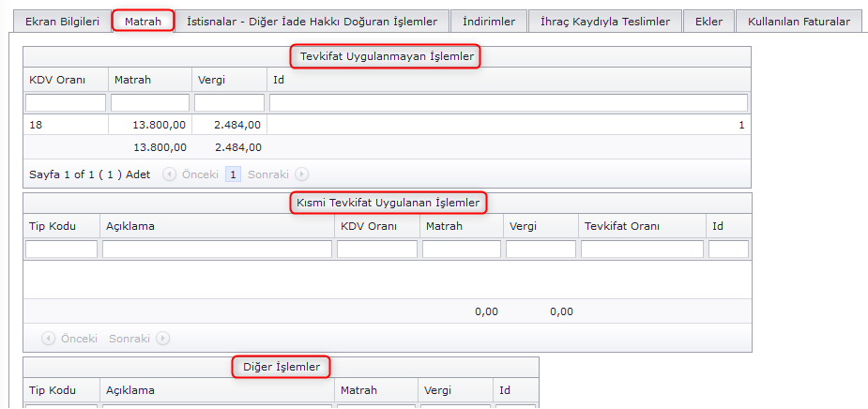Click next page arrow icon in Tevkifat Uygulanmayan
Viewport: 868px width, 409px height.
(x=301, y=174)
